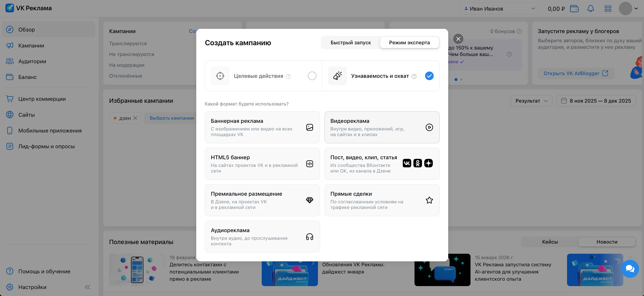Viewport: 644px width, 296px height.
Task: Open the apps grid icon
Action: 608,9
